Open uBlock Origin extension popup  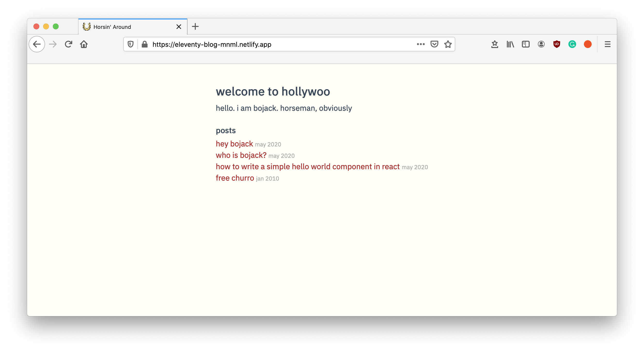click(x=557, y=44)
